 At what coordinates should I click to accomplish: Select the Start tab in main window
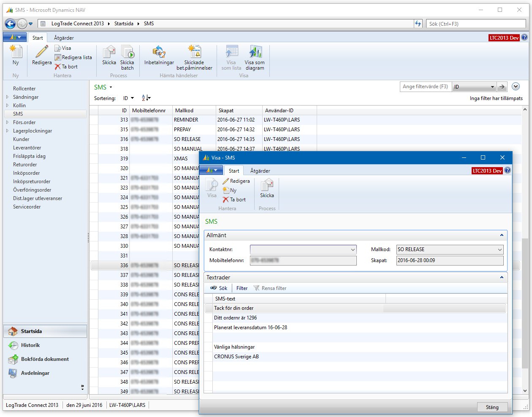click(x=38, y=38)
